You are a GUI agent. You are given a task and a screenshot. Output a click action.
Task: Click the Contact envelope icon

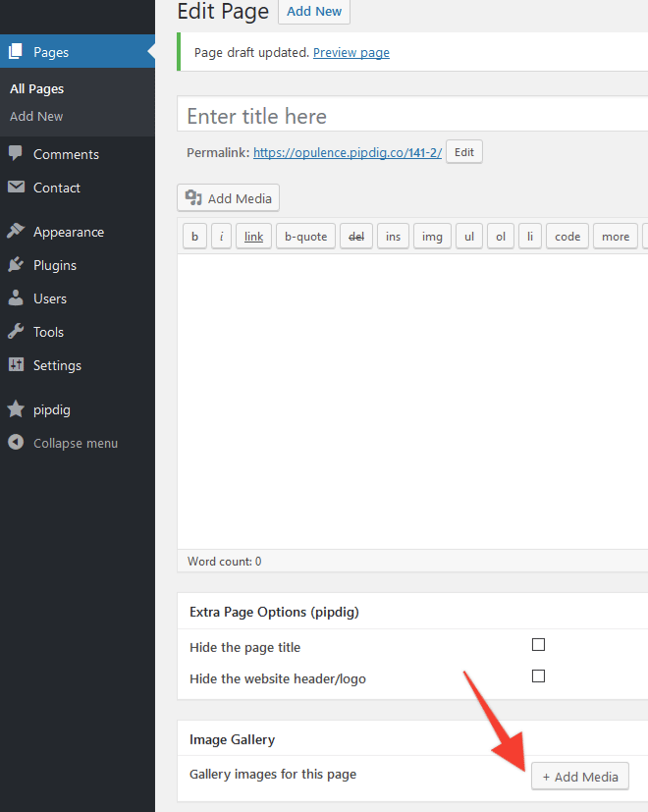coord(16,187)
